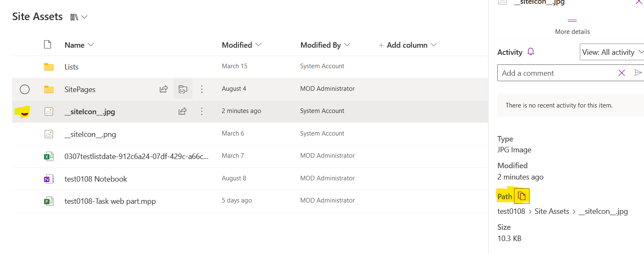Copy link for SitePages folder
The height and width of the screenshot is (254, 644).
(x=182, y=89)
